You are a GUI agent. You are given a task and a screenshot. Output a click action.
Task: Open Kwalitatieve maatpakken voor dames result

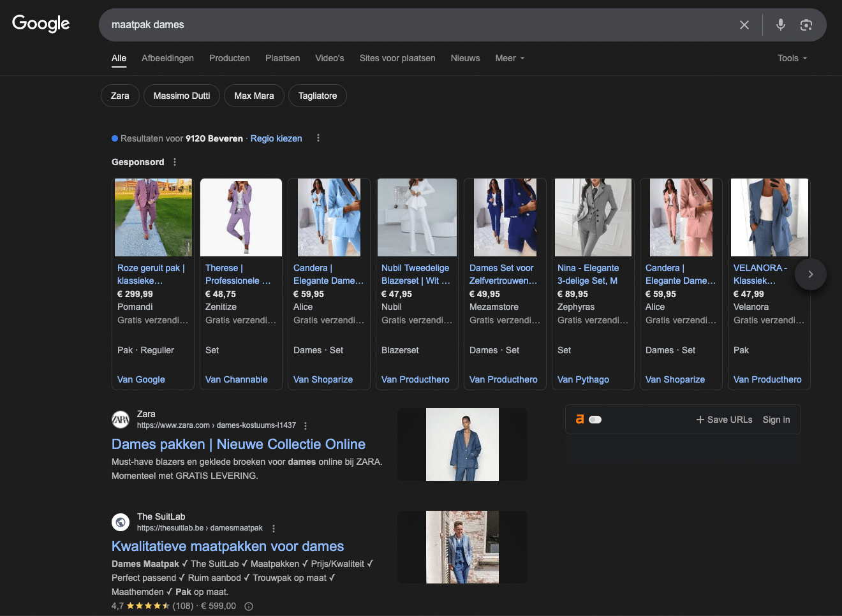[228, 546]
